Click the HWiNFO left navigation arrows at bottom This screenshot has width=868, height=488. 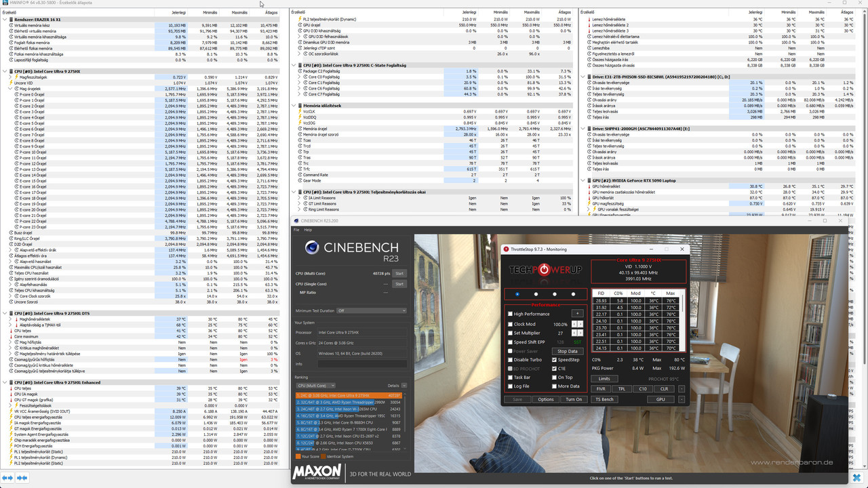pos(6,477)
